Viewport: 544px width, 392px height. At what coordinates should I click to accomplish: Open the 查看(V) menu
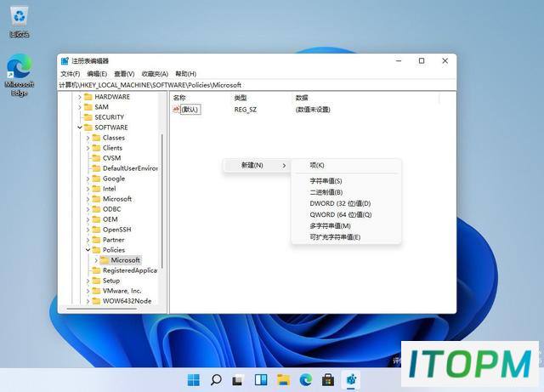[124, 74]
